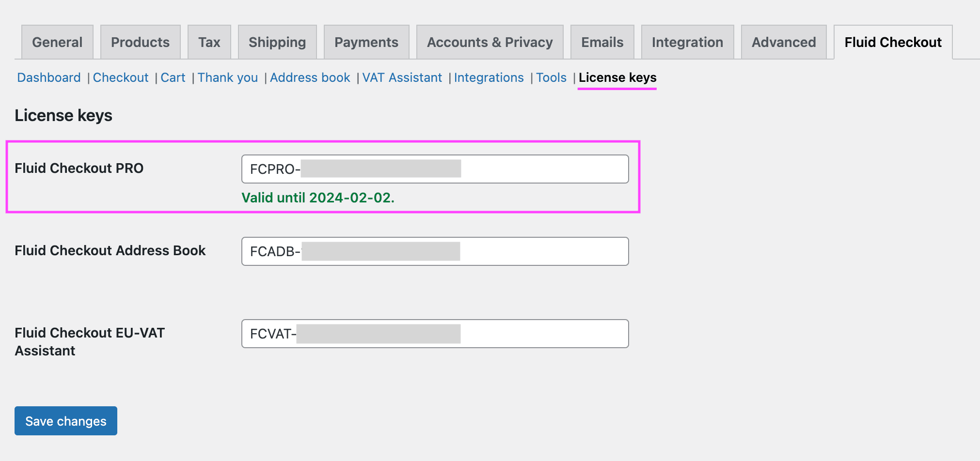The image size is (980, 461).
Task: Open the Cart settings link
Action: click(x=173, y=78)
